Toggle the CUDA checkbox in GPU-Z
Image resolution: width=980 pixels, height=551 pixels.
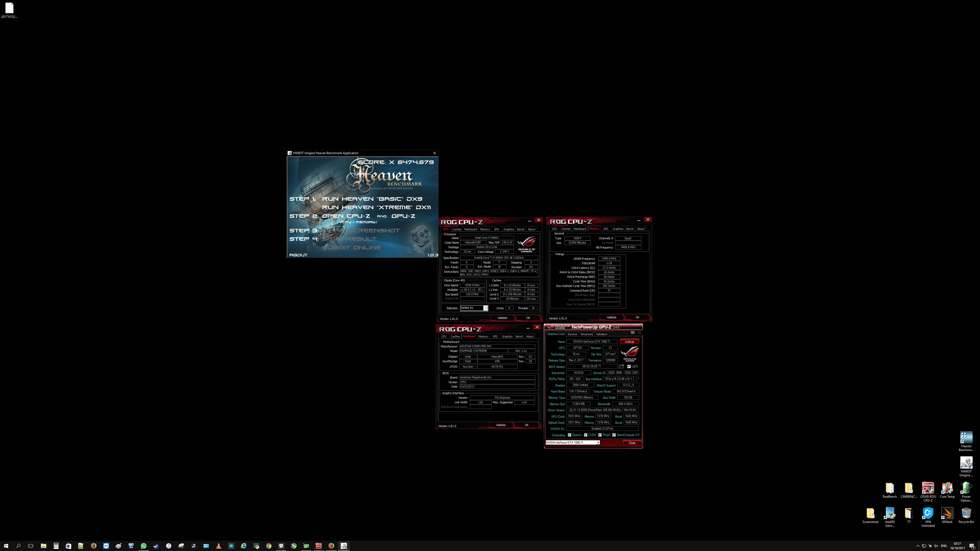click(585, 435)
